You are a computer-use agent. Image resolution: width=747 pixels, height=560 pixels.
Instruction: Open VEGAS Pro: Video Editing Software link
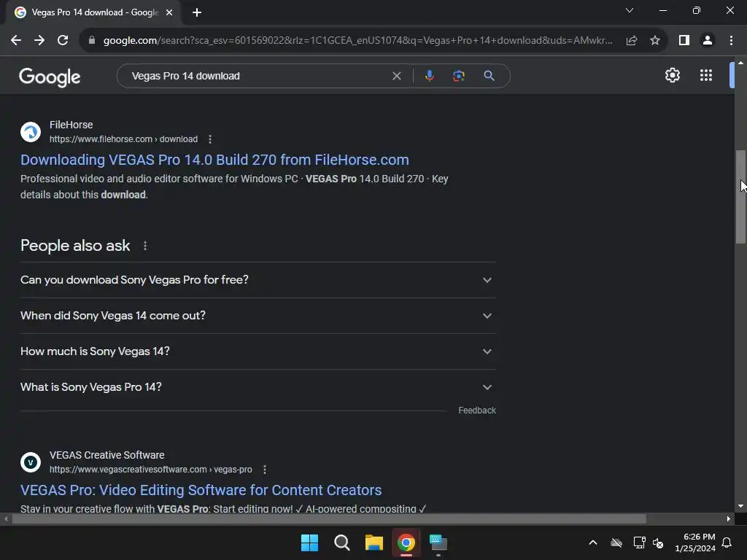tap(201, 491)
